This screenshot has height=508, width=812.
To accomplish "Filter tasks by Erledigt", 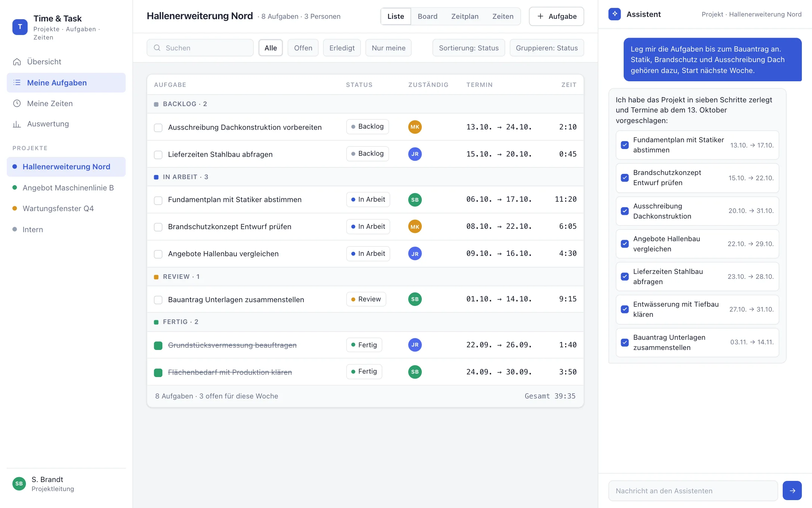I will tap(342, 48).
